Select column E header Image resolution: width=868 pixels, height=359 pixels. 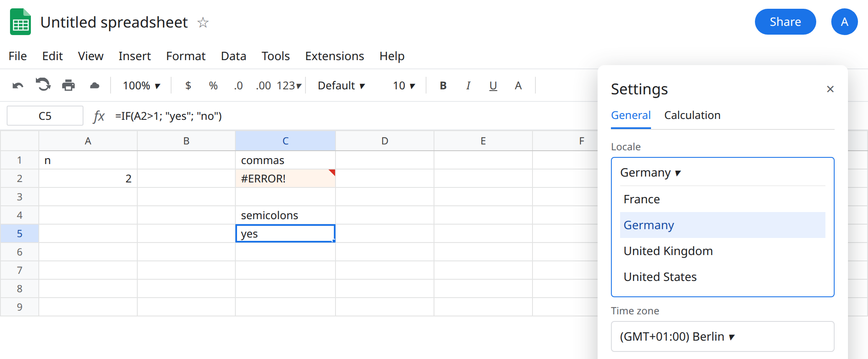(x=483, y=141)
